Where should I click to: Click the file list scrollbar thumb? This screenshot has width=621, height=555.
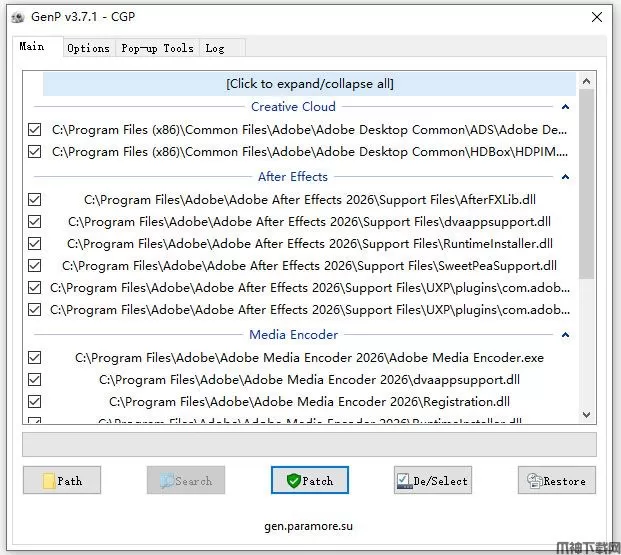coord(587,184)
